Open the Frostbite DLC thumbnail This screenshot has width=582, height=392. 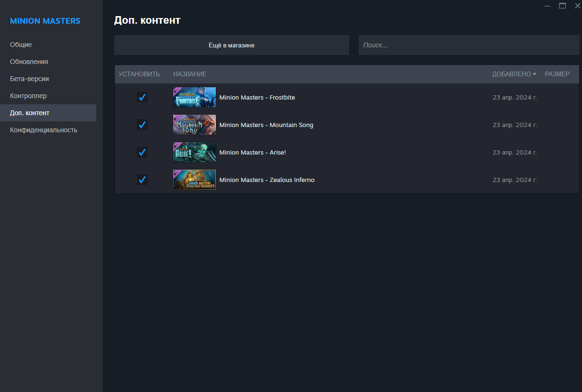(x=194, y=97)
